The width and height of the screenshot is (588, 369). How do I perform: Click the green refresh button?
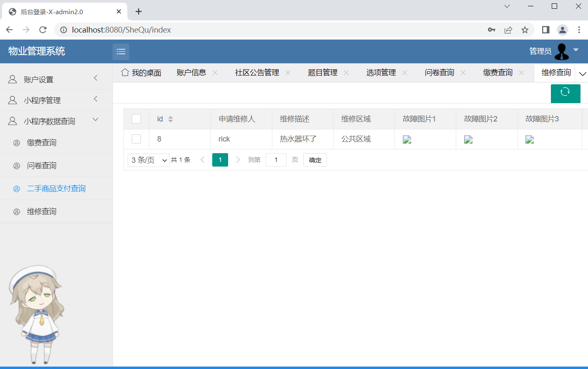click(x=565, y=93)
